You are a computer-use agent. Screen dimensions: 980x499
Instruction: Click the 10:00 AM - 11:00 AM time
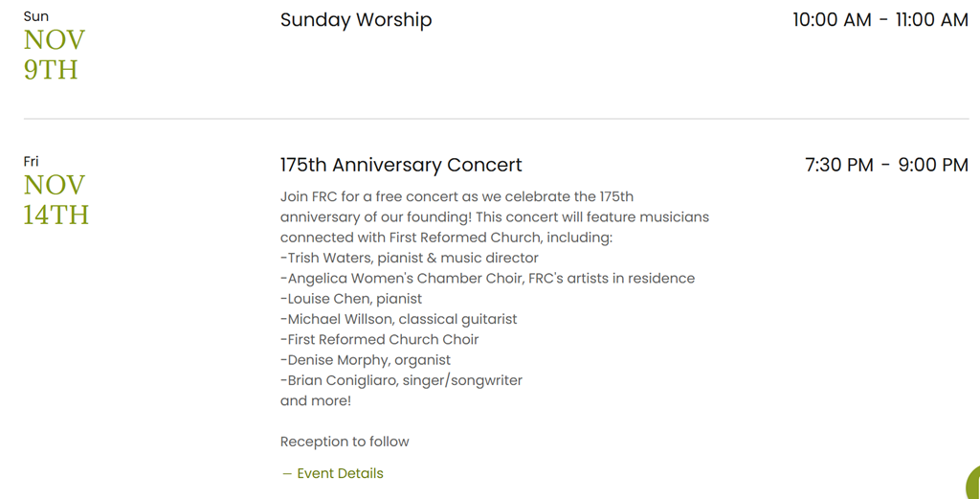click(x=880, y=20)
